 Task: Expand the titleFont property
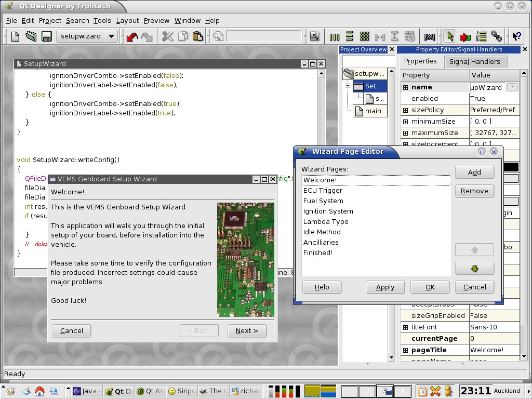point(405,327)
